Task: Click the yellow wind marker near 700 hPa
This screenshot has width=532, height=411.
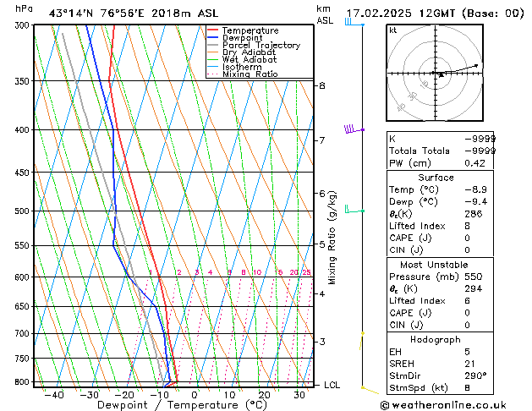Action: [362, 334]
